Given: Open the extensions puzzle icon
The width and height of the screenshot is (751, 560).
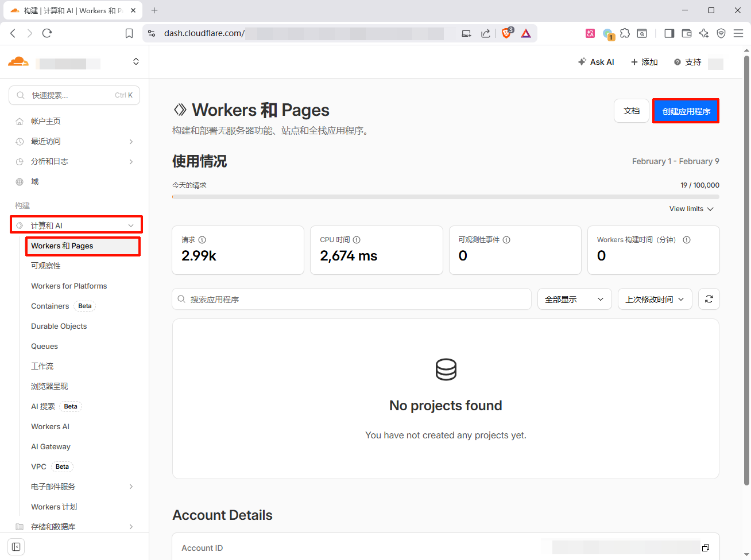Looking at the screenshot, I should pyautogui.click(x=625, y=33).
